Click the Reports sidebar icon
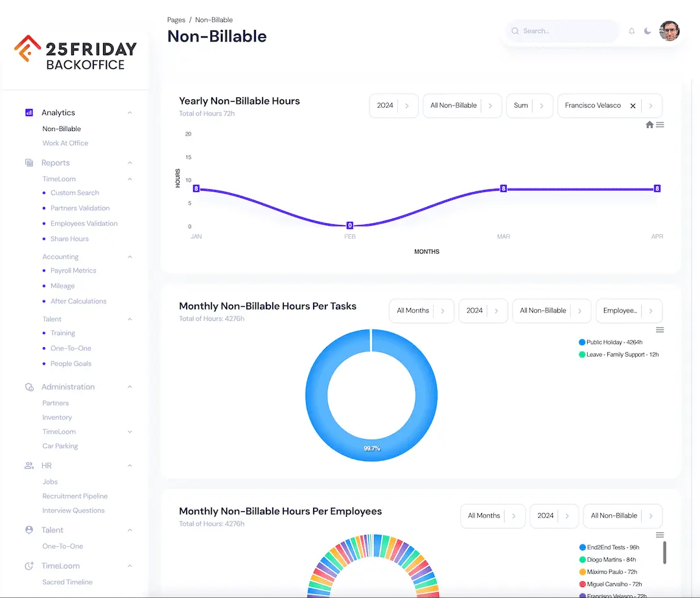The height and width of the screenshot is (598, 700). (29, 163)
